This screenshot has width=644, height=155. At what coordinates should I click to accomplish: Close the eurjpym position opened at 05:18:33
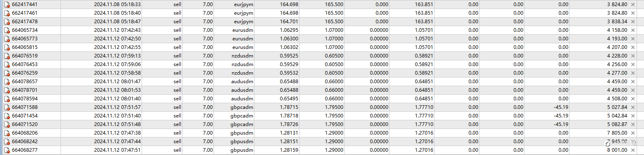coord(633,4)
